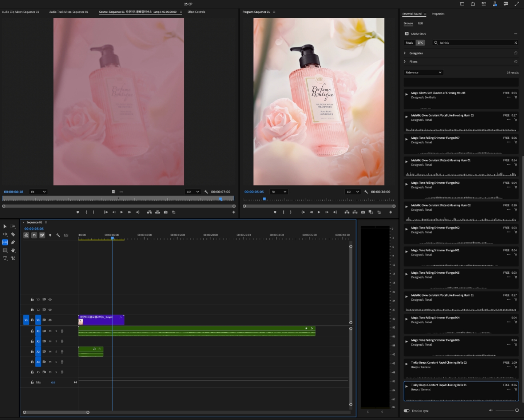
Task: Click the Program monitor playhead time ruler
Action: coord(318,199)
